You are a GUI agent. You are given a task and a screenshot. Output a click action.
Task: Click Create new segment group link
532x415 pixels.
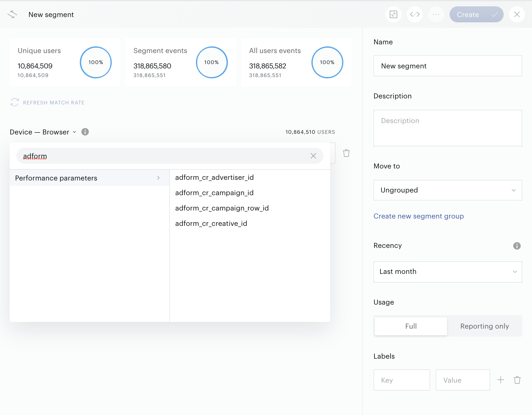coord(419,216)
